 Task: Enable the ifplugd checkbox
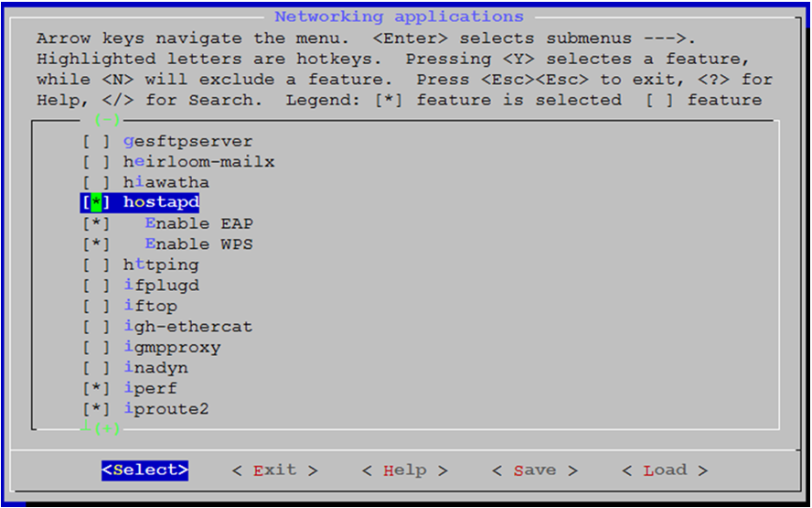tap(96, 285)
